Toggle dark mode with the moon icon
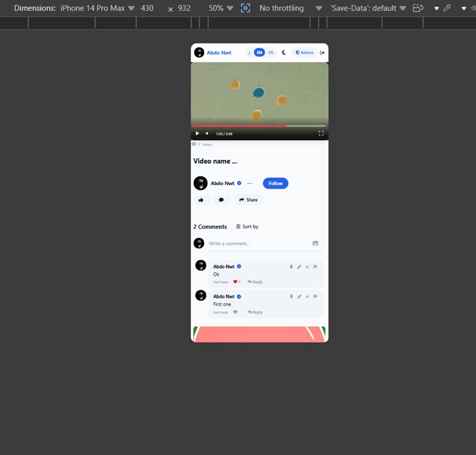The height and width of the screenshot is (455, 476). pos(284,53)
